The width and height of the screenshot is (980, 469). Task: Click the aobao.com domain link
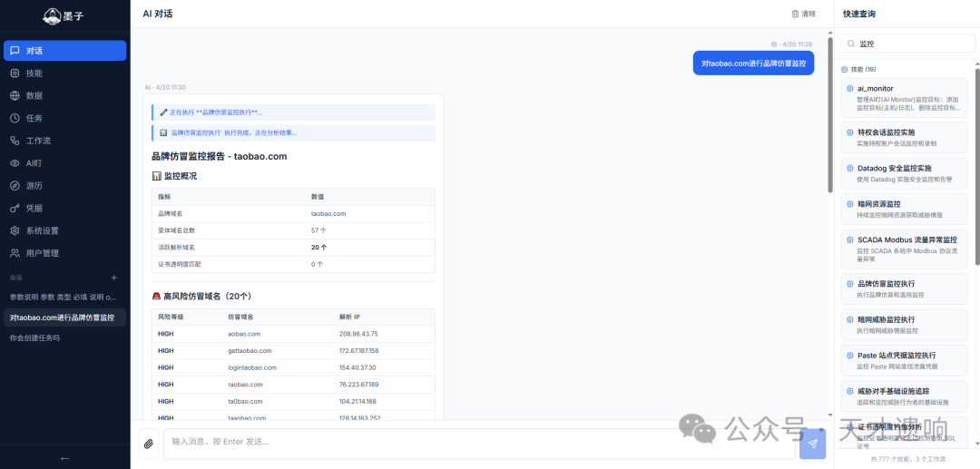click(243, 334)
